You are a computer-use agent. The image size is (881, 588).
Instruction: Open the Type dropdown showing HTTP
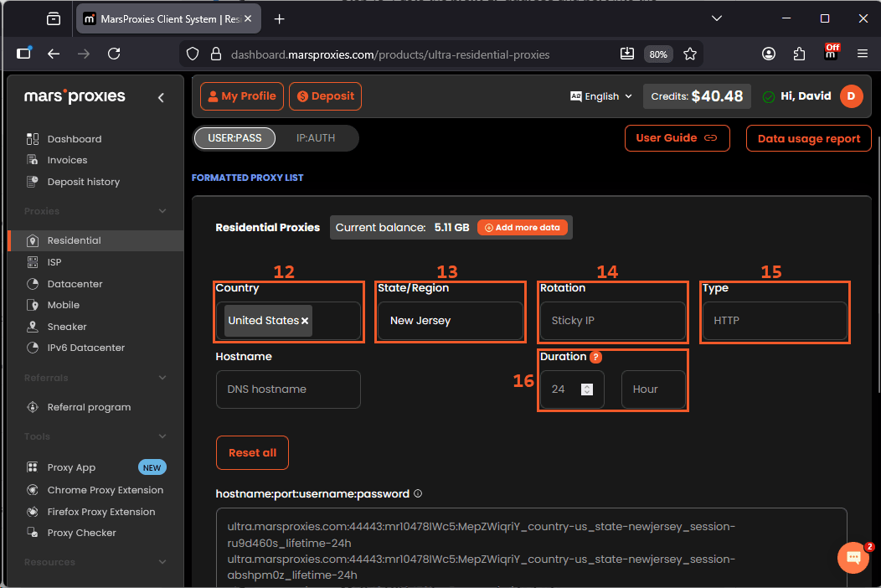pos(775,321)
